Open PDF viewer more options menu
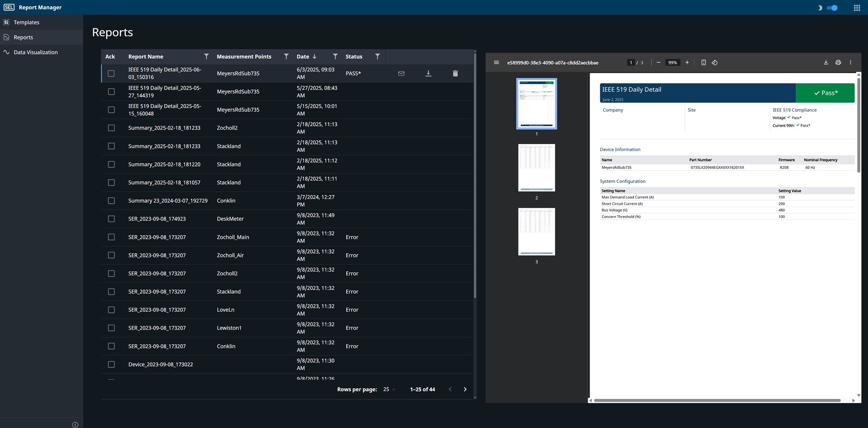The image size is (868, 428). [850, 62]
